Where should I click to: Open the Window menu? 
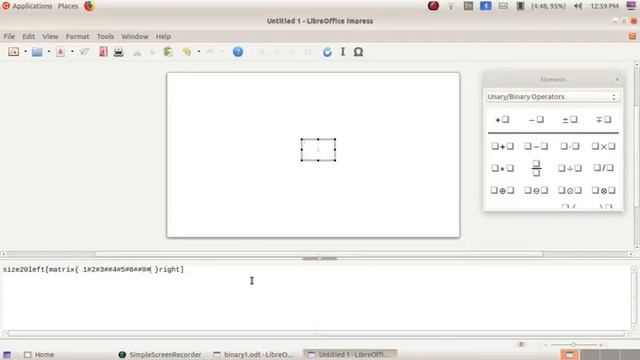[135, 36]
